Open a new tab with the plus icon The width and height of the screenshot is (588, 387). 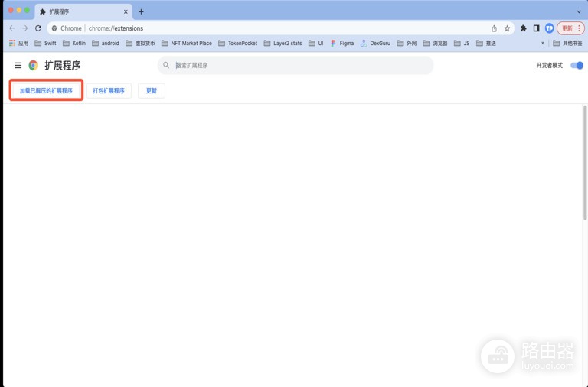click(x=141, y=12)
